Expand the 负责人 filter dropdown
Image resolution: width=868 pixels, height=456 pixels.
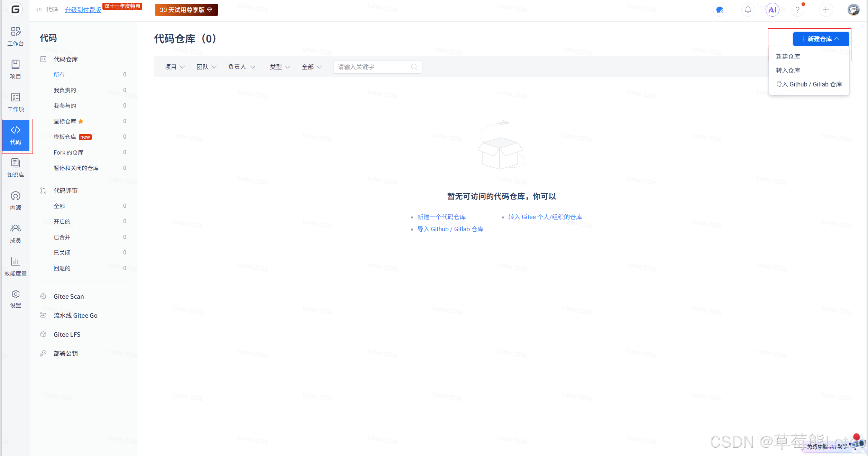241,67
